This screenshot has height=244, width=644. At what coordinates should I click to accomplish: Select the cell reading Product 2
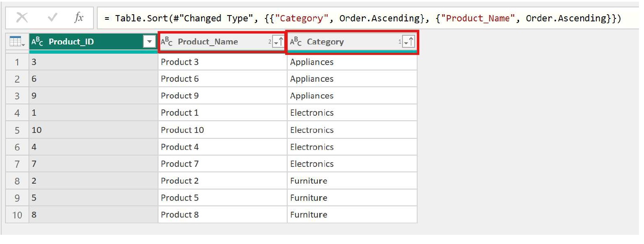pos(223,181)
